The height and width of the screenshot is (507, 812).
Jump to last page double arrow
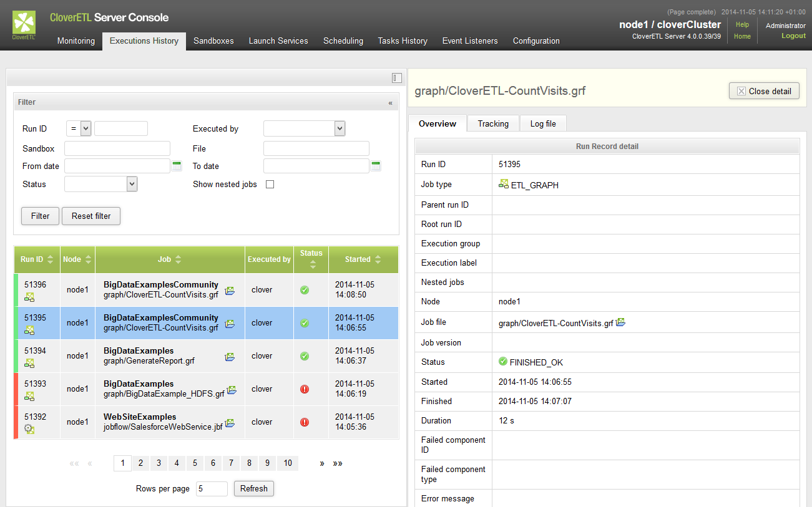pyautogui.click(x=338, y=463)
